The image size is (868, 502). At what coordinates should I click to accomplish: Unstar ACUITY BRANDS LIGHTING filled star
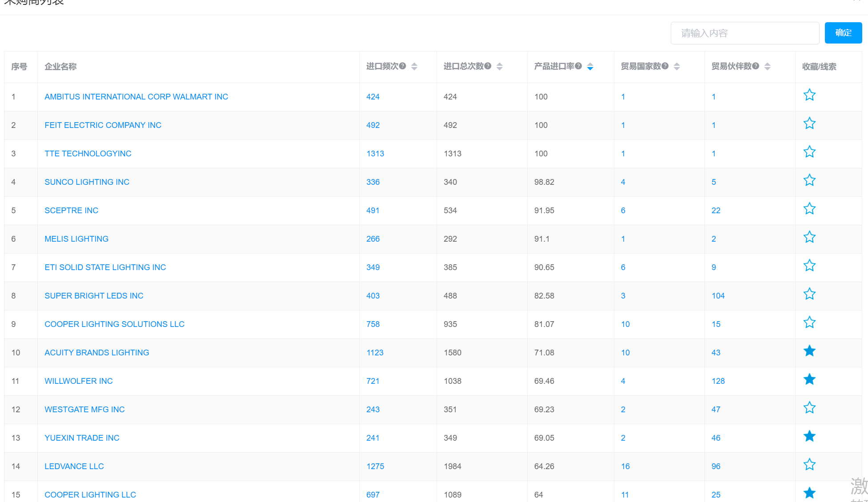809,351
